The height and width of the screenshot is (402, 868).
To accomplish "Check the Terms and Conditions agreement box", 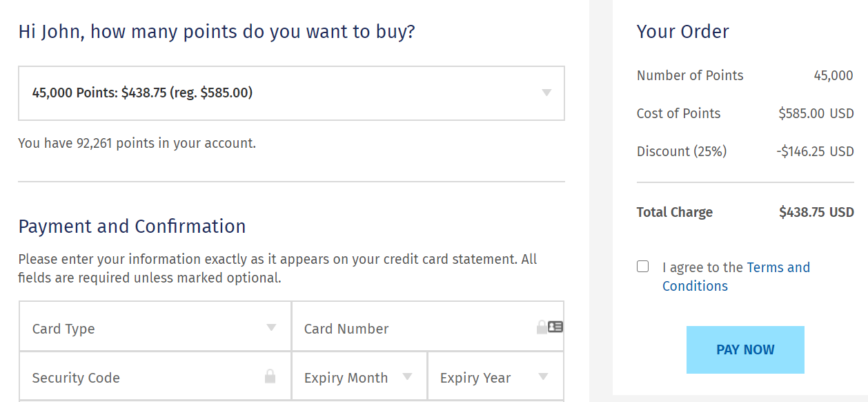I will click(642, 266).
